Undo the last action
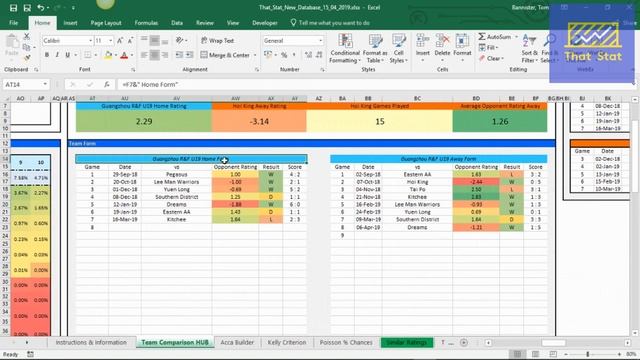The image size is (640, 360). tap(40, 8)
